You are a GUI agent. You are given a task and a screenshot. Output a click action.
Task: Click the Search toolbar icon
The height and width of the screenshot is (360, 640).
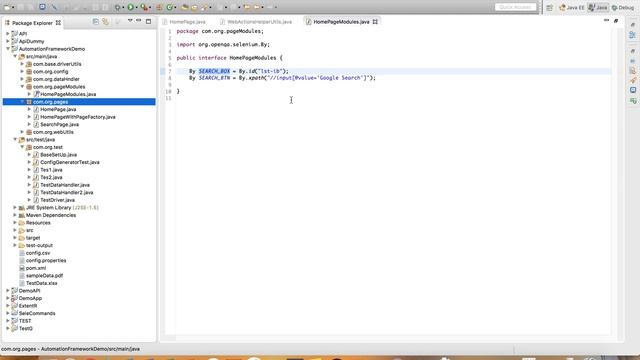point(204,7)
